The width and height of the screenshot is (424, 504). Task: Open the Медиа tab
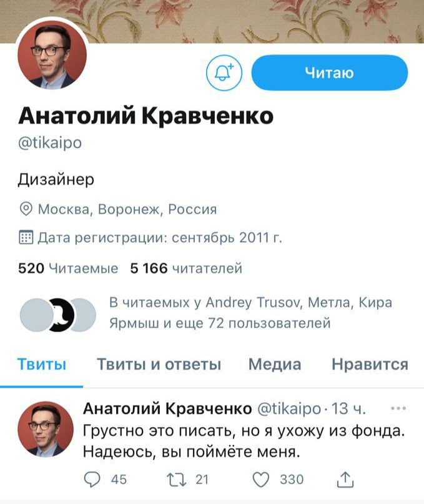tap(275, 364)
